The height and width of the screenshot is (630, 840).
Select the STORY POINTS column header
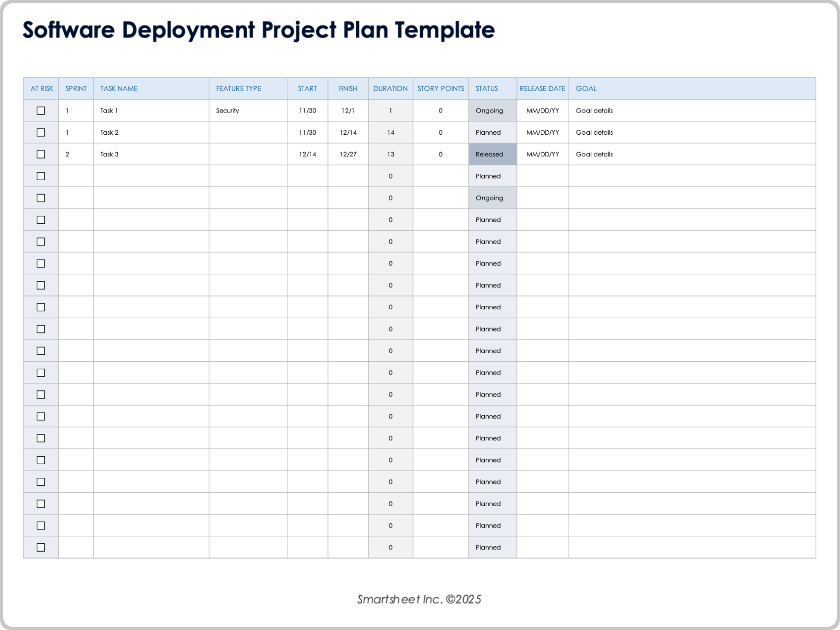tap(440, 88)
